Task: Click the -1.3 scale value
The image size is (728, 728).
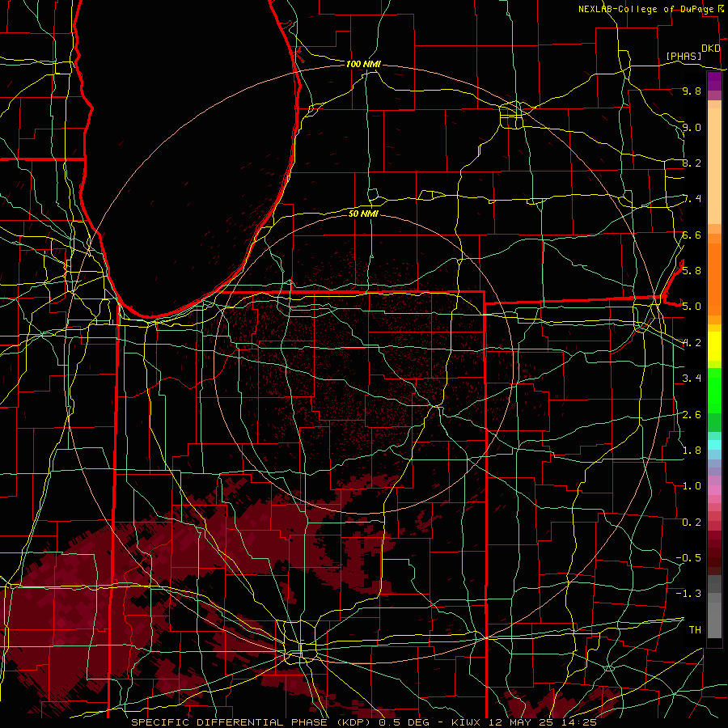Action: [x=688, y=594]
